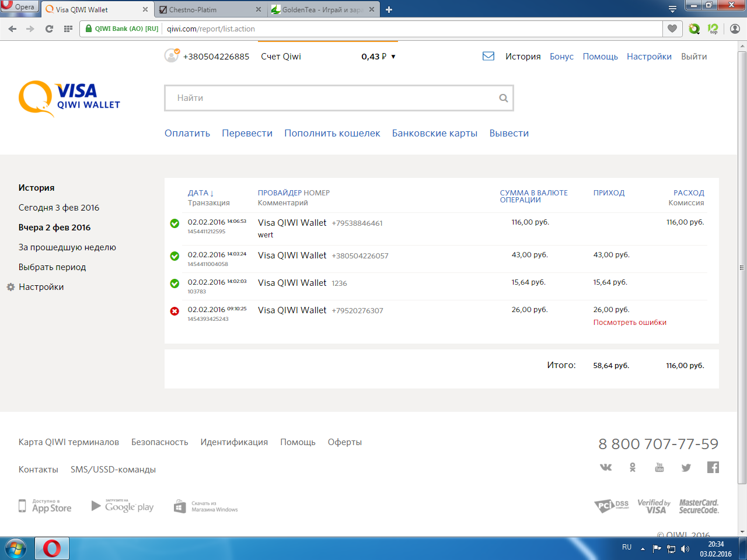Open Карта QIWI терминалов link
Screen dimensions: 747x560
coord(68,442)
